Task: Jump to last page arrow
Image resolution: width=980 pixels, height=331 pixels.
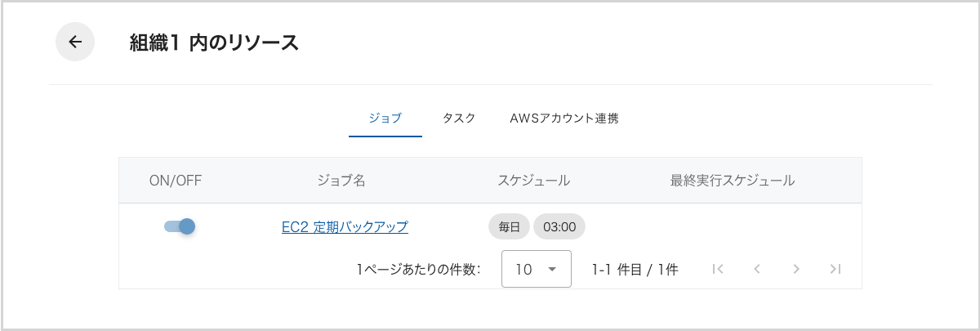Action: pos(835,269)
